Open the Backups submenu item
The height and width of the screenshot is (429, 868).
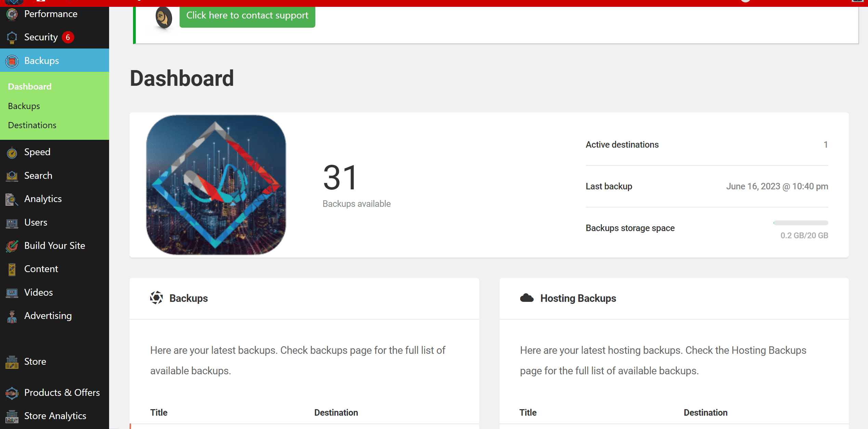pyautogui.click(x=24, y=106)
